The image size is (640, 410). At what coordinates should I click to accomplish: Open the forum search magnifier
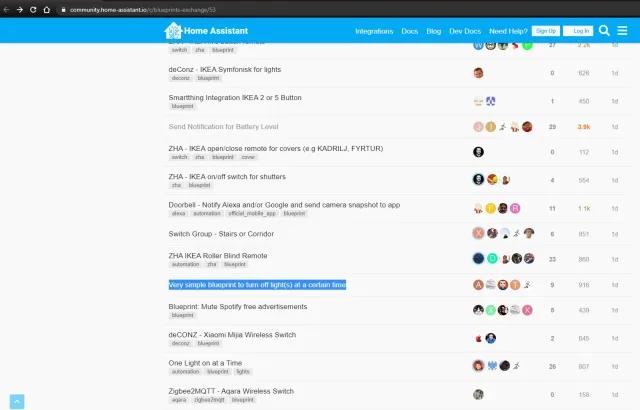(604, 31)
